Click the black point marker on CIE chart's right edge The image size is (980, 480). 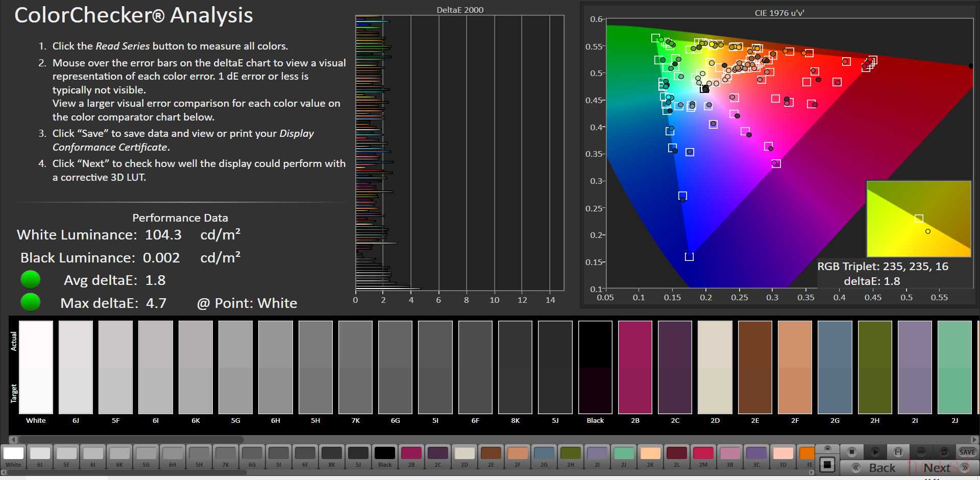(971, 66)
